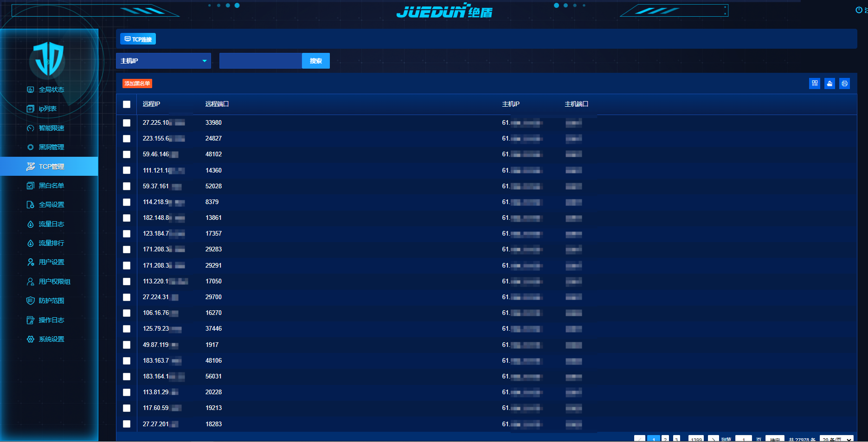Viewport: 868px width, 442px height.
Task: Open 流量日志 in the sidebar
Action: [51, 224]
